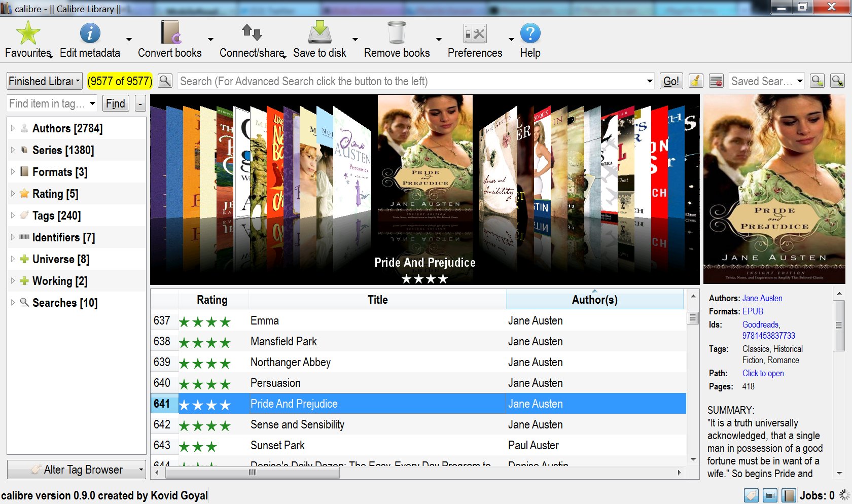
Task: Collapse all tag categories with minus button
Action: [x=140, y=103]
